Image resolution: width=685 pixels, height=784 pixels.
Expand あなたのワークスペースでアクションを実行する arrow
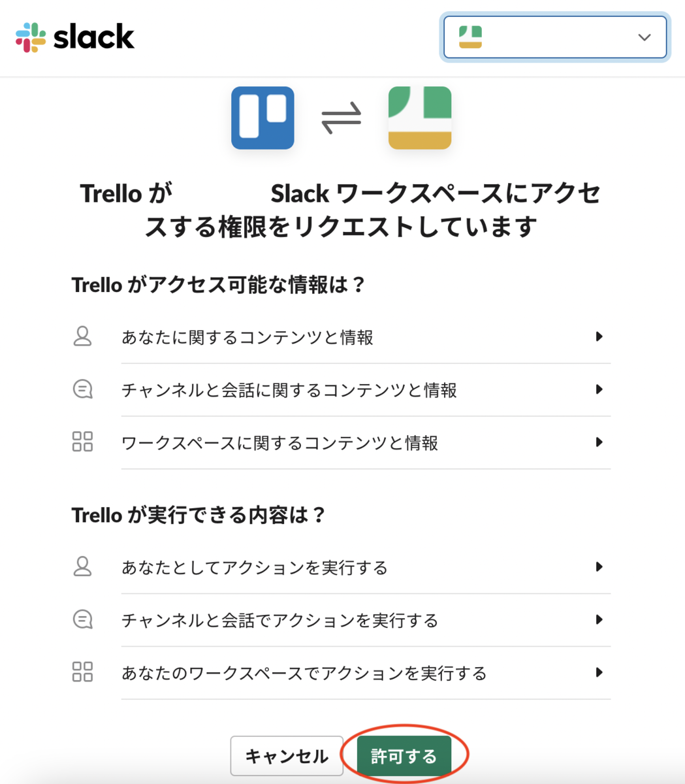tap(599, 672)
